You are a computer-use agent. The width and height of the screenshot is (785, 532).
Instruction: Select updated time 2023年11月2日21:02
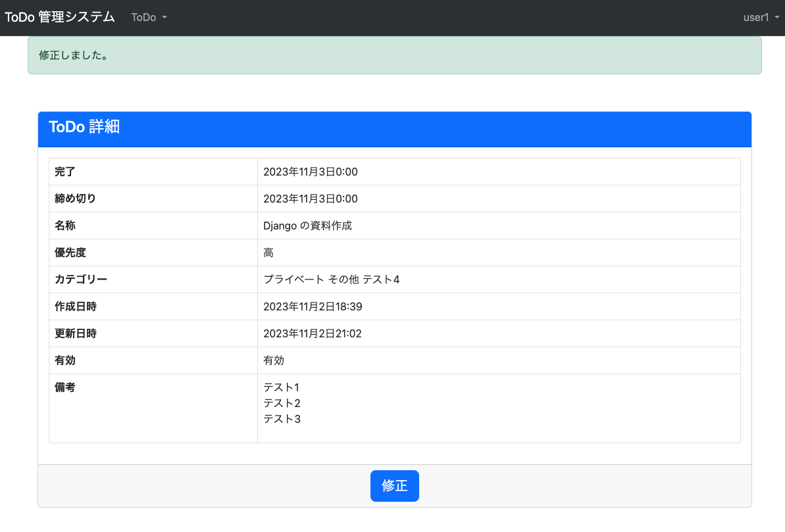click(313, 333)
